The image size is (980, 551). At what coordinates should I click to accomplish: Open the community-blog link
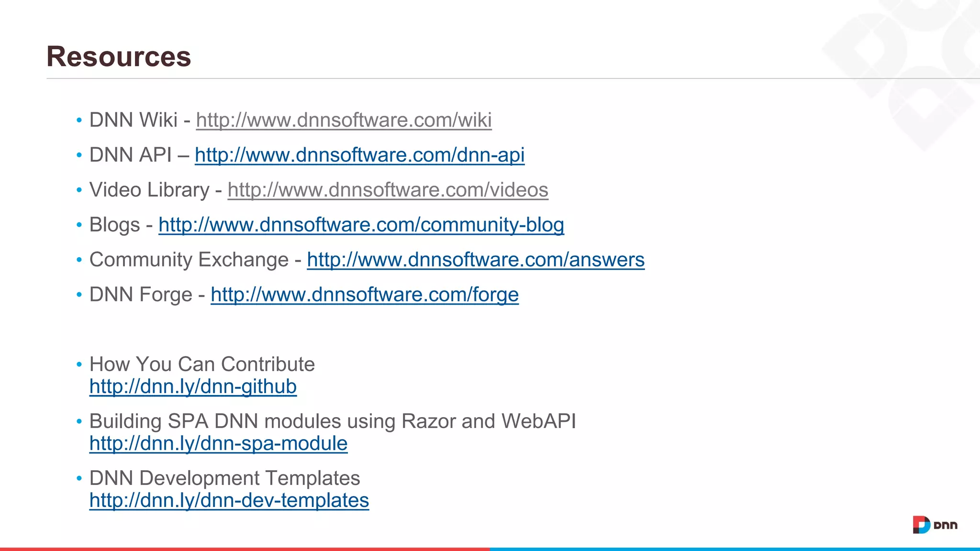(x=361, y=225)
